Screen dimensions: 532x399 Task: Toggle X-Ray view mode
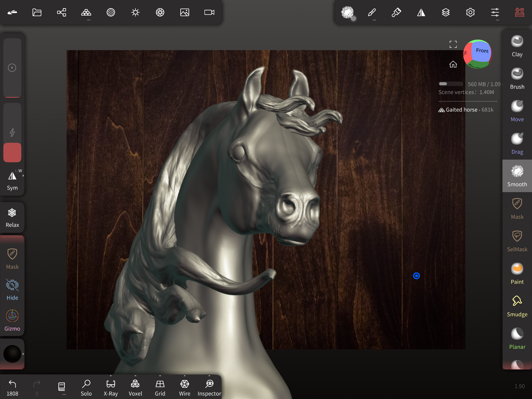[x=111, y=387]
